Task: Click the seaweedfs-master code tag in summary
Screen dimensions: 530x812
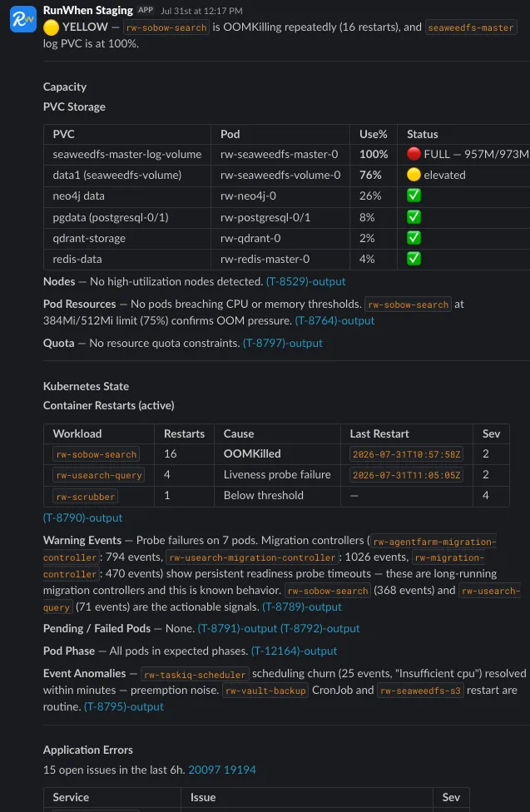Action: pos(471,28)
